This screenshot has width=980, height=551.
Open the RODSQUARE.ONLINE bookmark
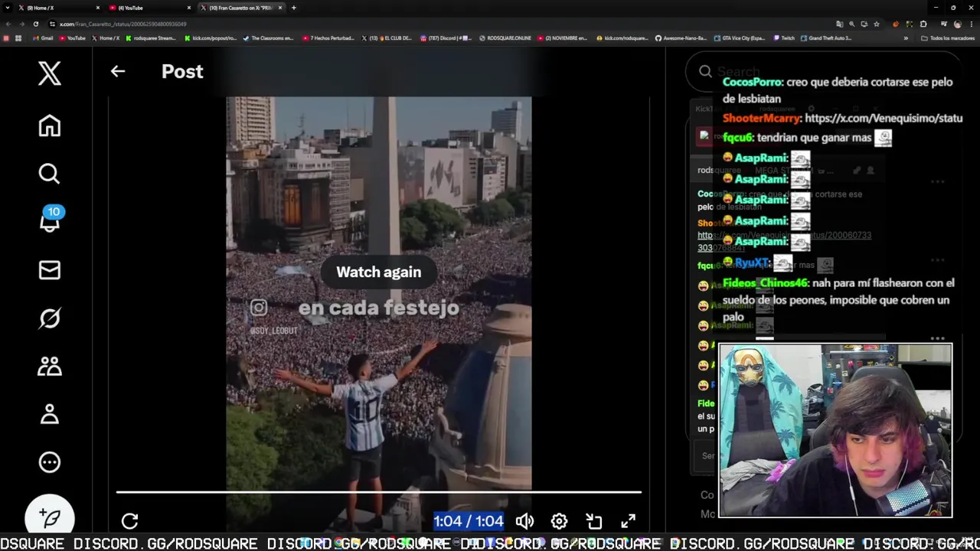point(505,38)
